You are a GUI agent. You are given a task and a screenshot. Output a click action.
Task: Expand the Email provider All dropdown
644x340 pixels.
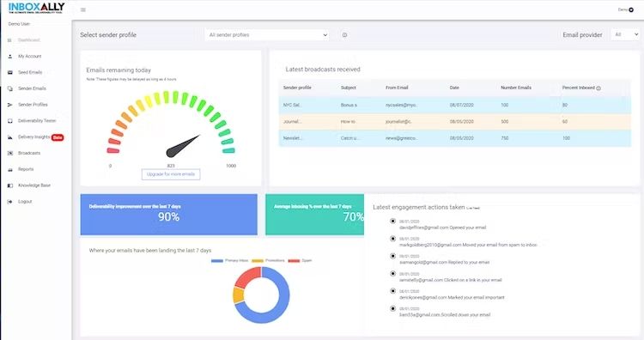click(x=625, y=34)
